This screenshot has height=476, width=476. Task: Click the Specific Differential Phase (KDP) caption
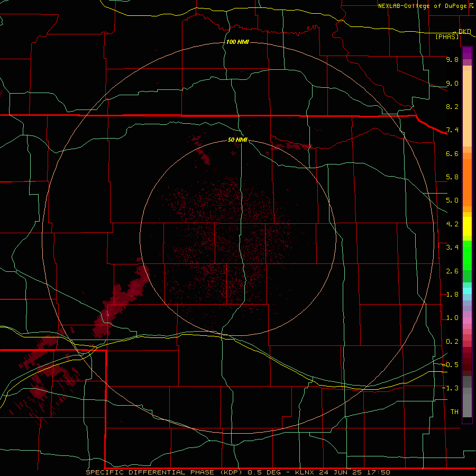coord(164,472)
